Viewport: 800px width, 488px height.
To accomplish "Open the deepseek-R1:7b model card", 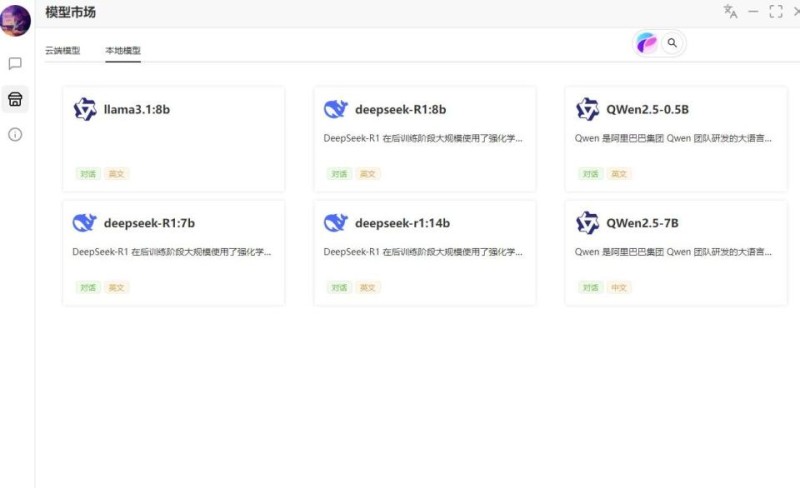I will [x=173, y=253].
